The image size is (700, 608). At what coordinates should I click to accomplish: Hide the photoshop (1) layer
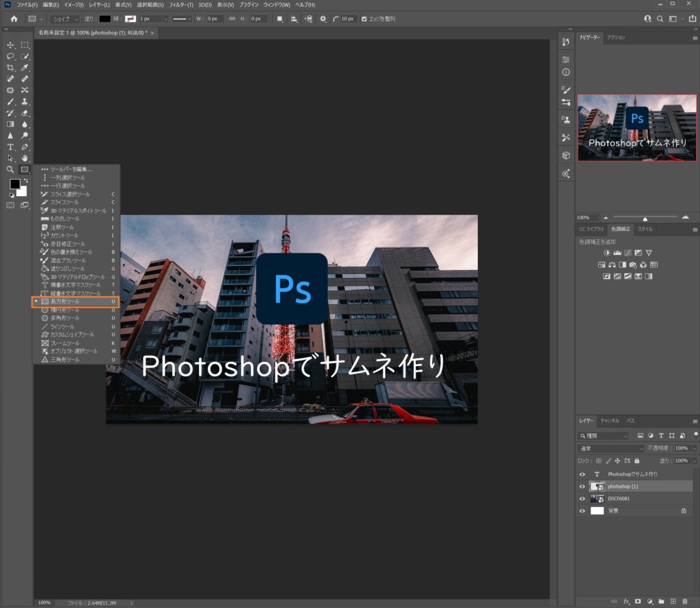(x=582, y=486)
